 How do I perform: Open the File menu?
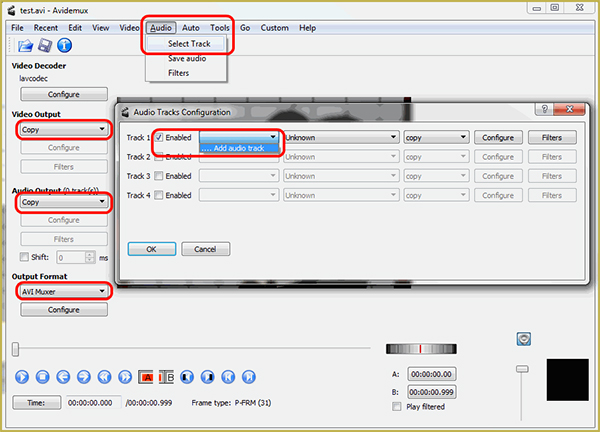(17, 28)
